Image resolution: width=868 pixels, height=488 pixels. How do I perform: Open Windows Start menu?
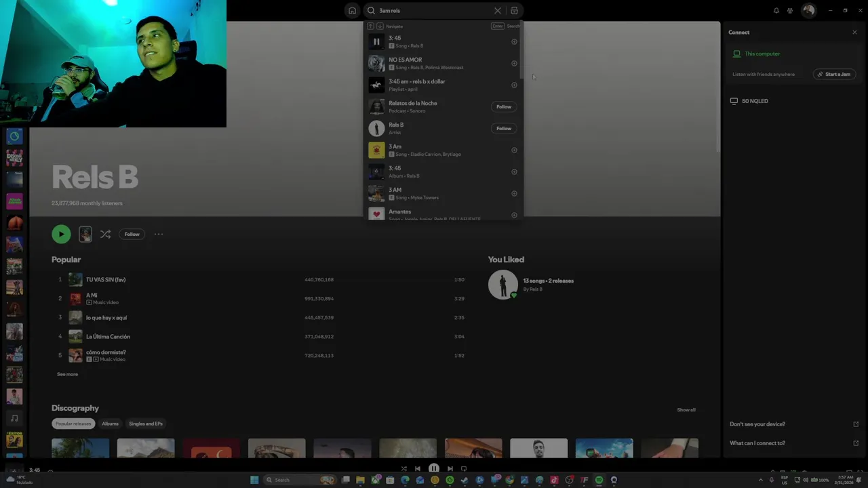pyautogui.click(x=254, y=480)
